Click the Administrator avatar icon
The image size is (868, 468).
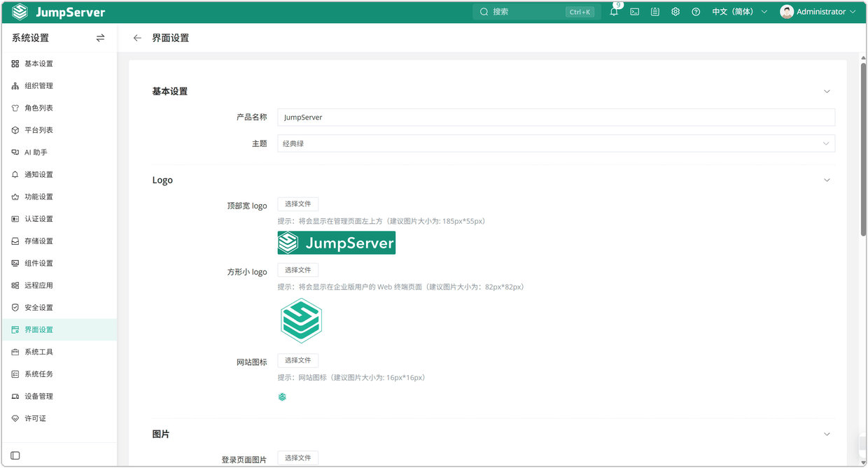click(787, 12)
